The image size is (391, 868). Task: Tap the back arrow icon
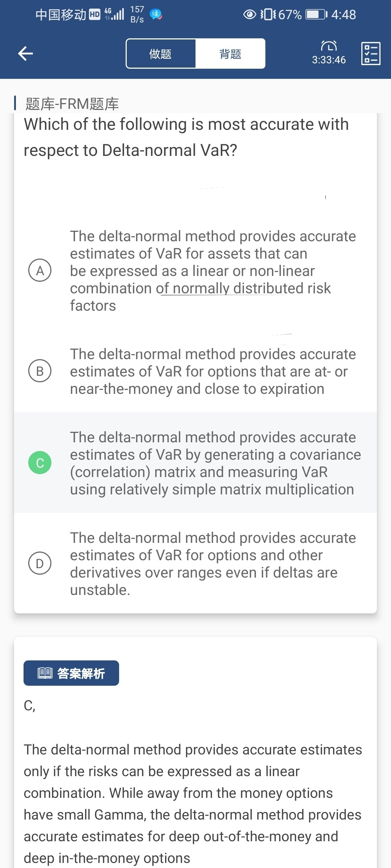pyautogui.click(x=25, y=54)
